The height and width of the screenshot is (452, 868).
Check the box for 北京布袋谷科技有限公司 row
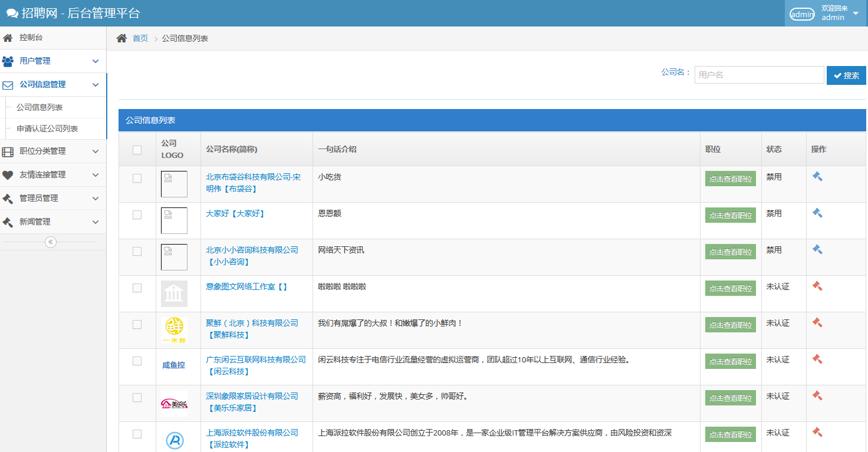click(x=137, y=178)
